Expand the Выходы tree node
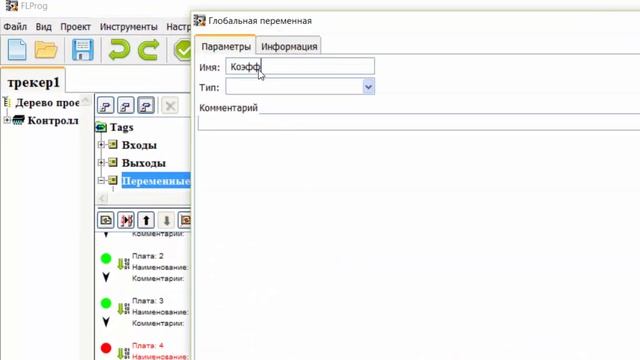This screenshot has height=360, width=640. 101,162
